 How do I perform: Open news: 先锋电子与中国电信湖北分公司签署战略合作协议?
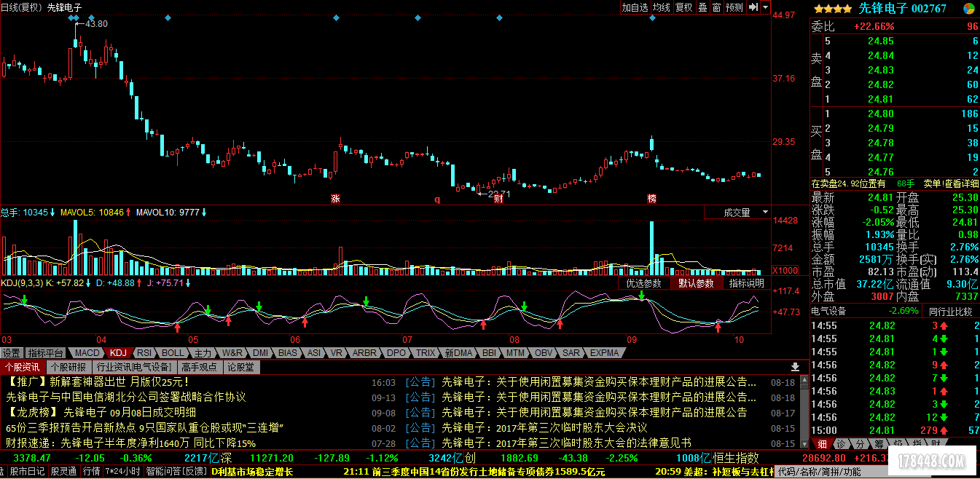126,397
